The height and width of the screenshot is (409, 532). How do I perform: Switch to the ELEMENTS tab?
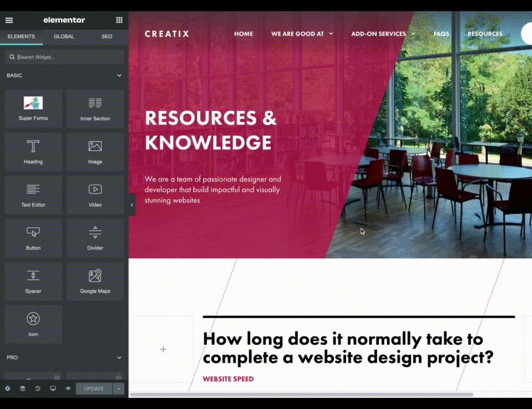click(21, 37)
